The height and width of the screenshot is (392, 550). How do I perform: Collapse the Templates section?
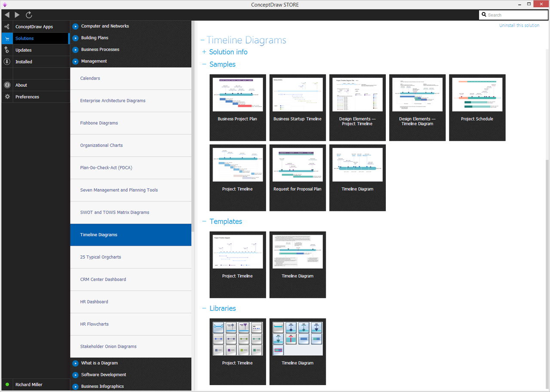204,222
